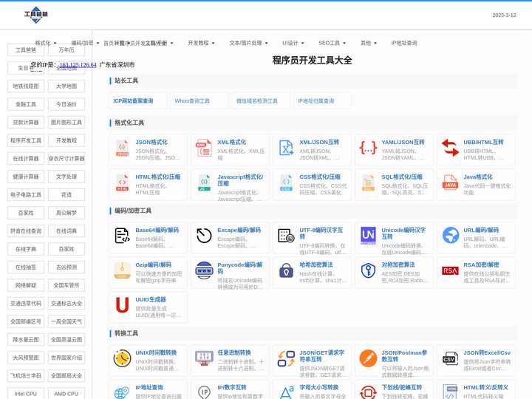This screenshot has width=532, height=399.
Task: Select 周公解梦 in the sidebar
Action: tap(66, 213)
